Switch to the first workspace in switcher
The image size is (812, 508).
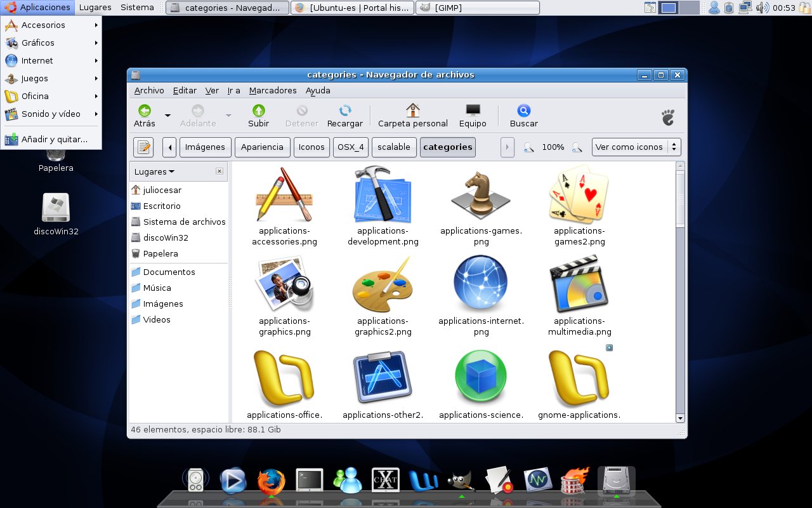(x=669, y=8)
